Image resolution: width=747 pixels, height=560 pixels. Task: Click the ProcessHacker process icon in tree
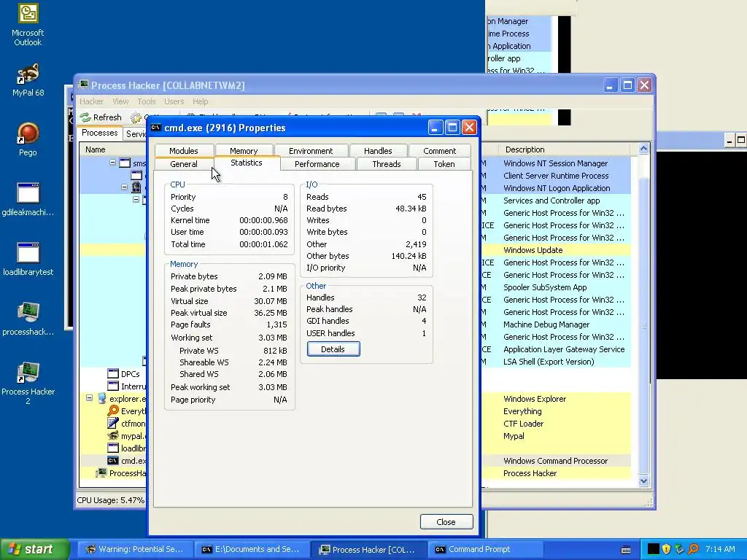coord(101,472)
